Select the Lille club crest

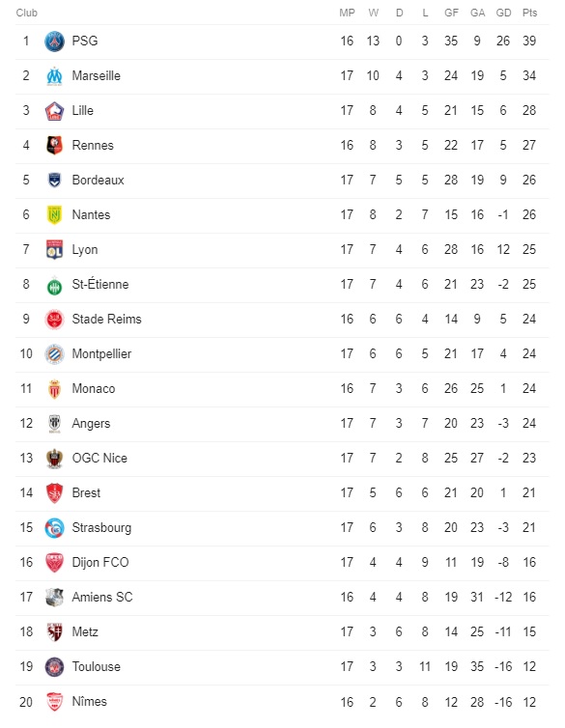(x=54, y=111)
